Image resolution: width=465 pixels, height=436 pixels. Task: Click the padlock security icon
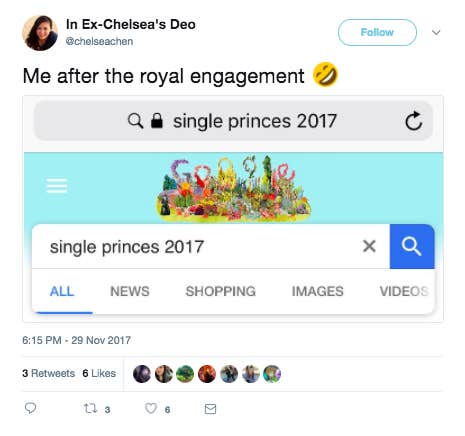tap(157, 120)
